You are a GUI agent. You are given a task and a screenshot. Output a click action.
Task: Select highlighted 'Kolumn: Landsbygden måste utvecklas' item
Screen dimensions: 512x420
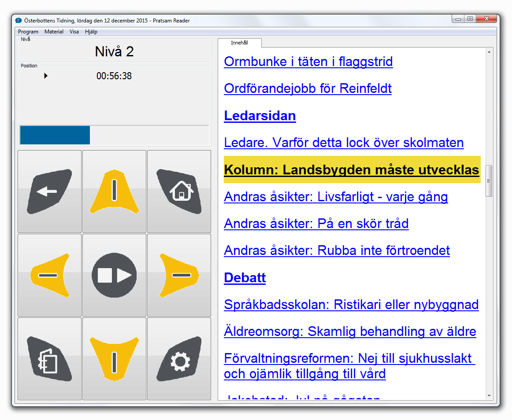[351, 170]
